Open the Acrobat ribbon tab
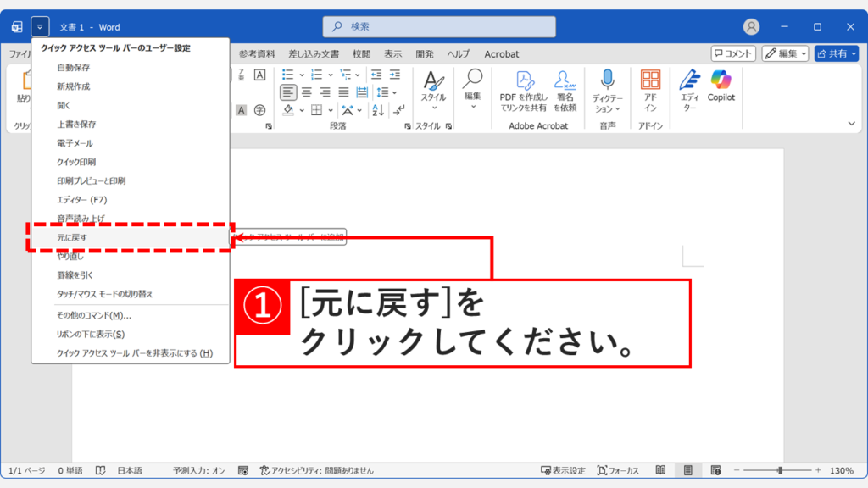Screen dimensions: 868x488 (501, 53)
